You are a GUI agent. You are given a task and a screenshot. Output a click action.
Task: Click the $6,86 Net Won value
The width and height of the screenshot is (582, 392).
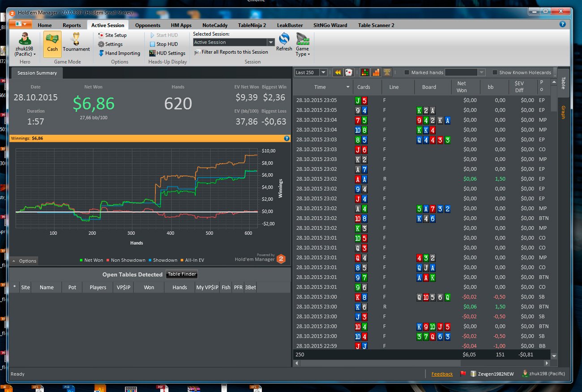(x=94, y=103)
